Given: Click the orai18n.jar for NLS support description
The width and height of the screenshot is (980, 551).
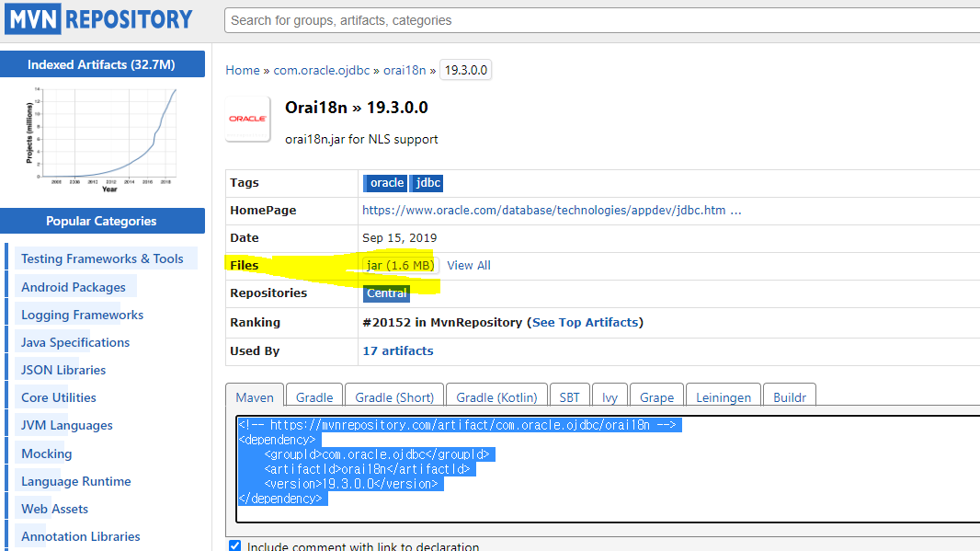Looking at the screenshot, I should pyautogui.click(x=361, y=139).
